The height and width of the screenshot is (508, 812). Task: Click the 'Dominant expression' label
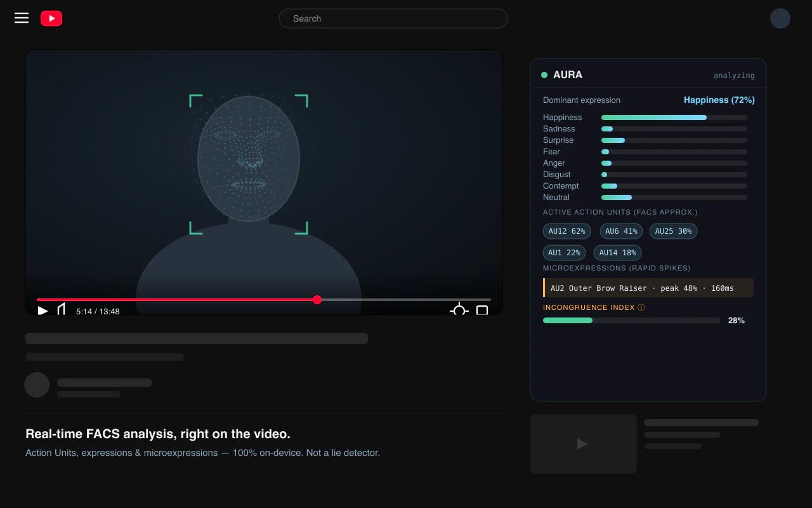pos(582,100)
